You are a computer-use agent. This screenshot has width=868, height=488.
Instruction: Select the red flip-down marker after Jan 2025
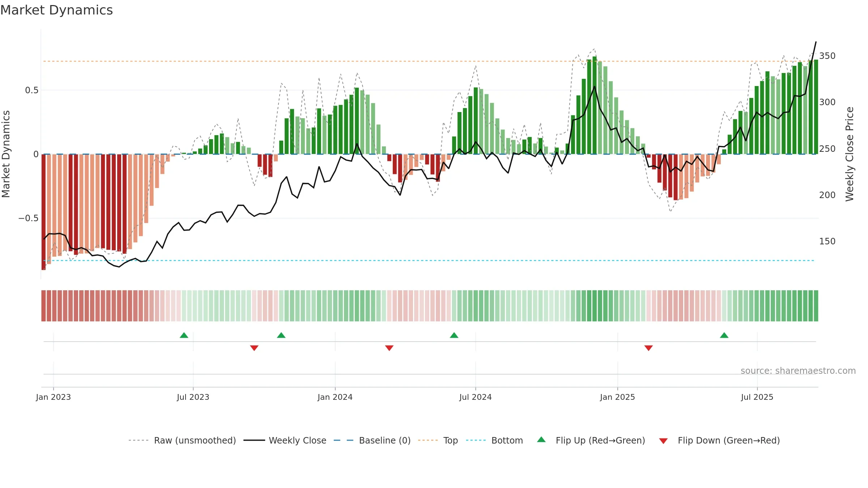pos(648,348)
